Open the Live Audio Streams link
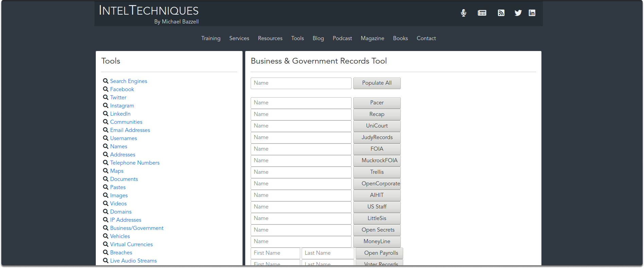Viewport: 644px width, 268px height. pos(133,261)
